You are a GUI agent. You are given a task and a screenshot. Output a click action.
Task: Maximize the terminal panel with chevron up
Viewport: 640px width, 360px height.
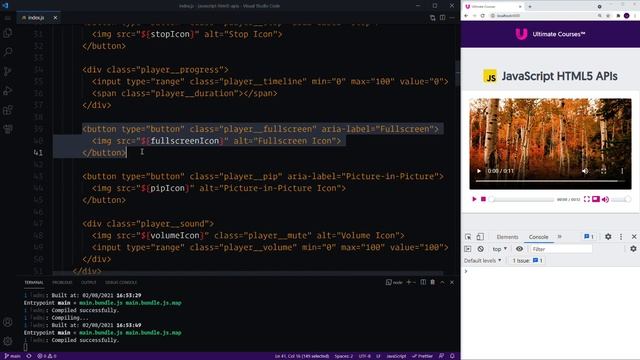(442, 282)
